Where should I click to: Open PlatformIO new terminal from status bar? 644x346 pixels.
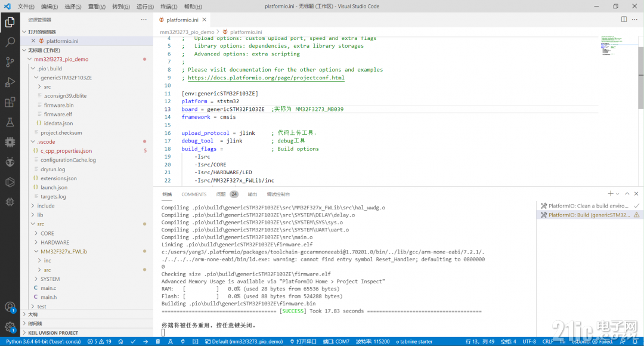tap(195, 341)
